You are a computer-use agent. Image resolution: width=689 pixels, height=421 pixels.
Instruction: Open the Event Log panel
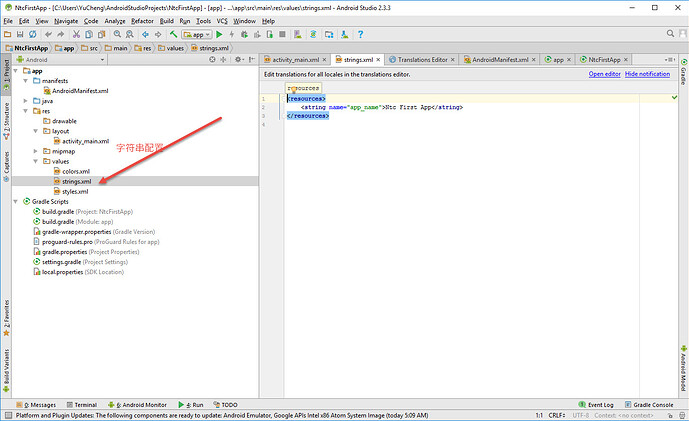pos(596,405)
